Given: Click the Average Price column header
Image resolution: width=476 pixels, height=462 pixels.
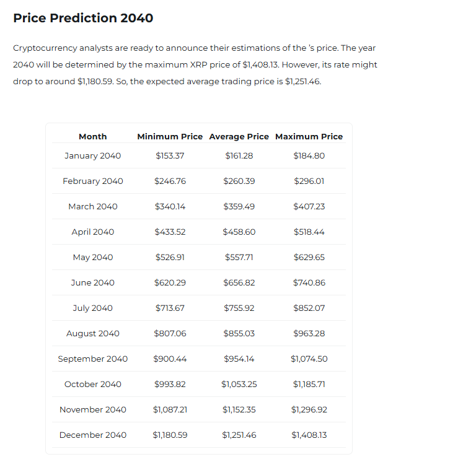Looking at the screenshot, I should 239,136.
